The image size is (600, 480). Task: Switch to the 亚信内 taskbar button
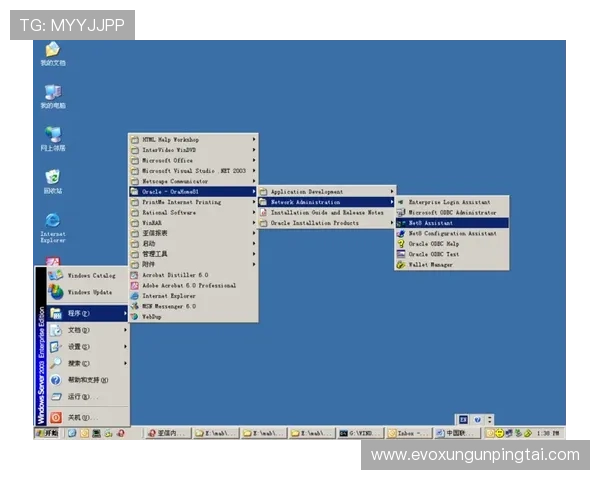click(168, 433)
